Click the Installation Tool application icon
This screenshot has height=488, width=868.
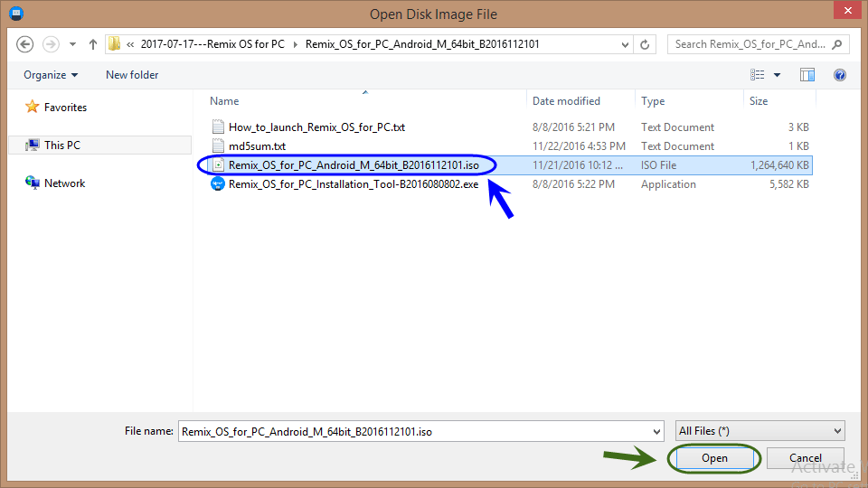(x=218, y=184)
